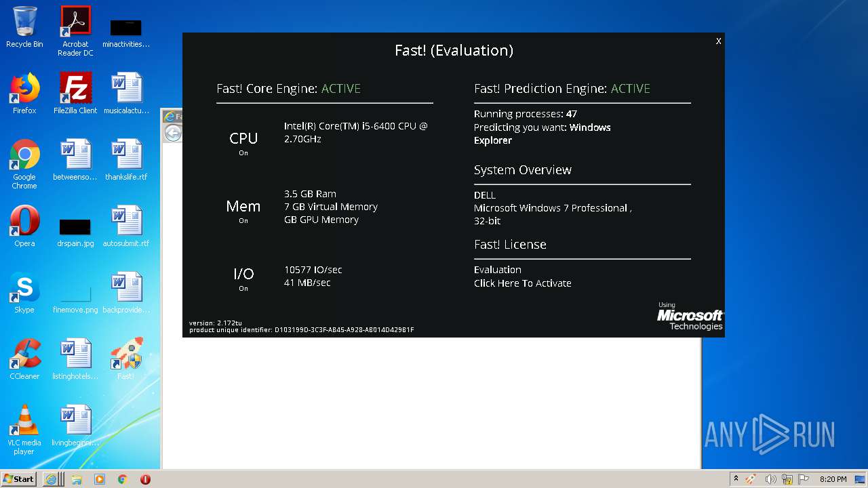
Task: Launch Acrobat Reader DC shortcut
Action: click(75, 31)
